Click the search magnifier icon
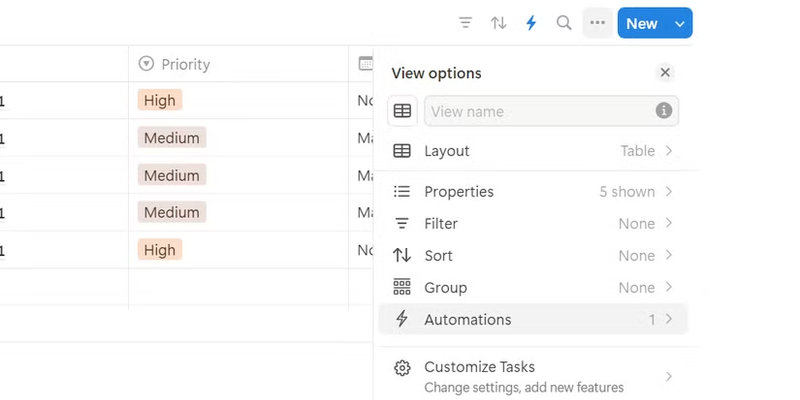 coord(564,23)
